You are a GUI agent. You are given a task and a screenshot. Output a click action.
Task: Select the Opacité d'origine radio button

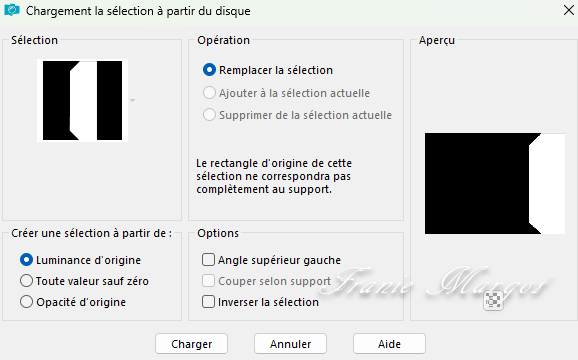click(x=73, y=302)
